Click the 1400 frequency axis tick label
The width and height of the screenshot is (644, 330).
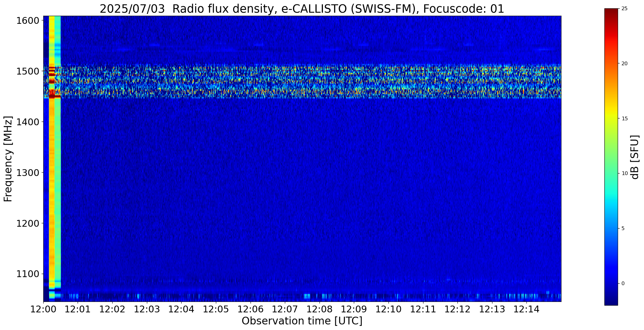point(28,122)
